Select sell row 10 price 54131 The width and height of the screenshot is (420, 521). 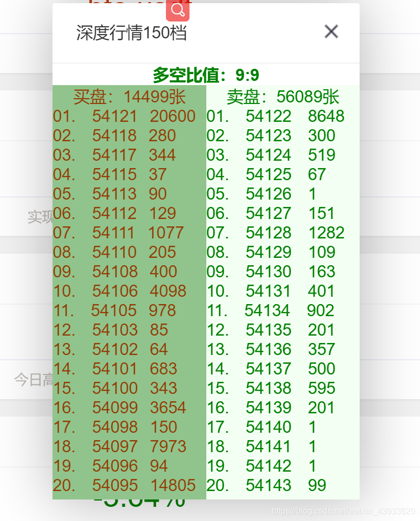(268, 291)
